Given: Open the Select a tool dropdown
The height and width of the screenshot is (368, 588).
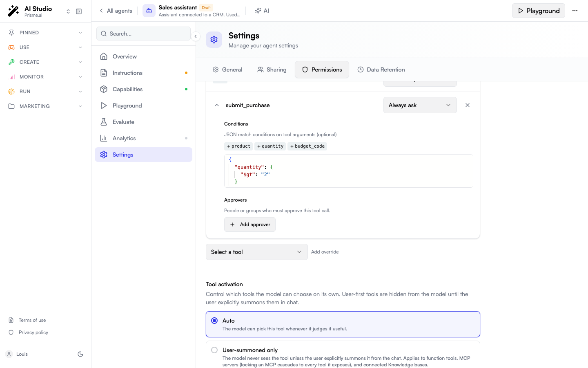Looking at the screenshot, I should [257, 252].
